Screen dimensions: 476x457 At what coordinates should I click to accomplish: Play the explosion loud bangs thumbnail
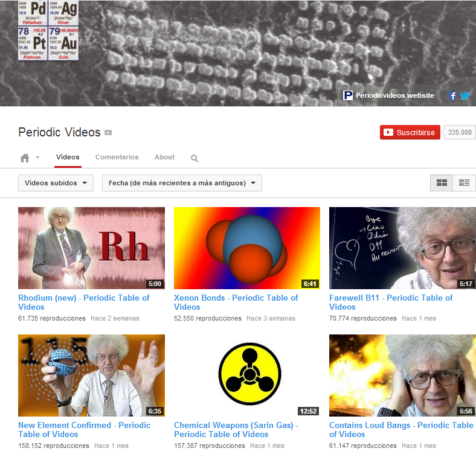point(402,376)
